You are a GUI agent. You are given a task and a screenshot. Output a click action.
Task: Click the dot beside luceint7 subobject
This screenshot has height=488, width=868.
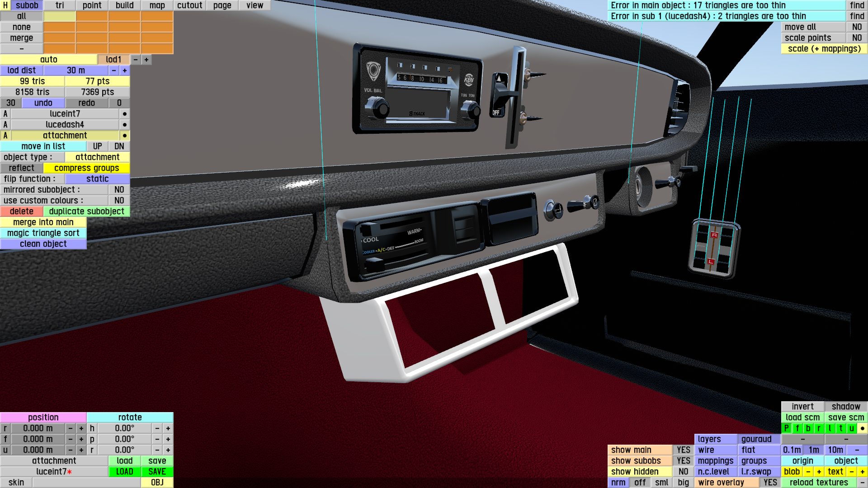coord(124,114)
